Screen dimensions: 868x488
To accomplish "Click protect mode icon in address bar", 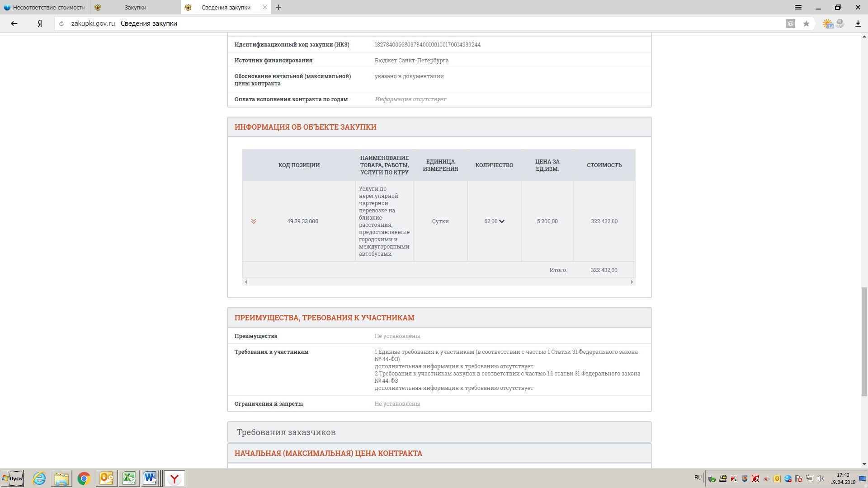I will click(x=790, y=23).
